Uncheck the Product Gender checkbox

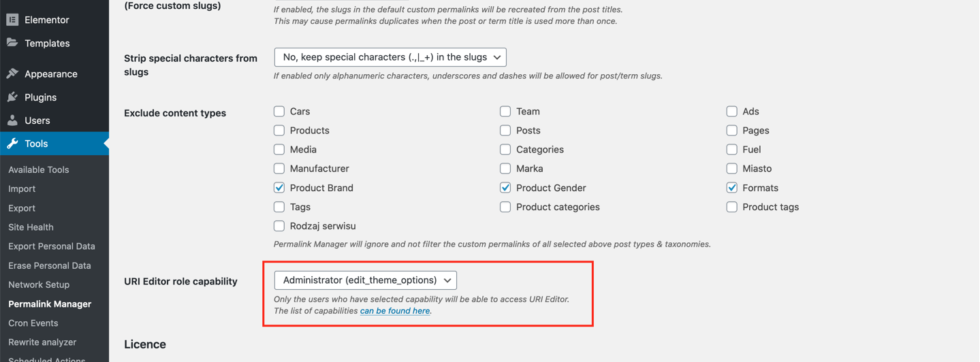click(x=505, y=188)
